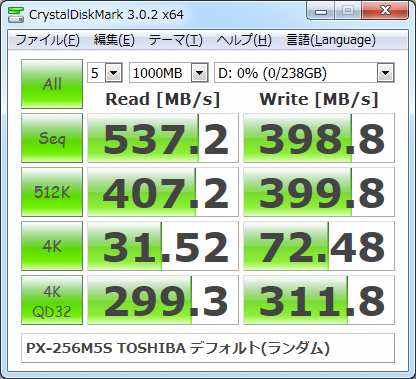Start the 512K benchmark test
The image size is (416, 379).
pyautogui.click(x=52, y=192)
